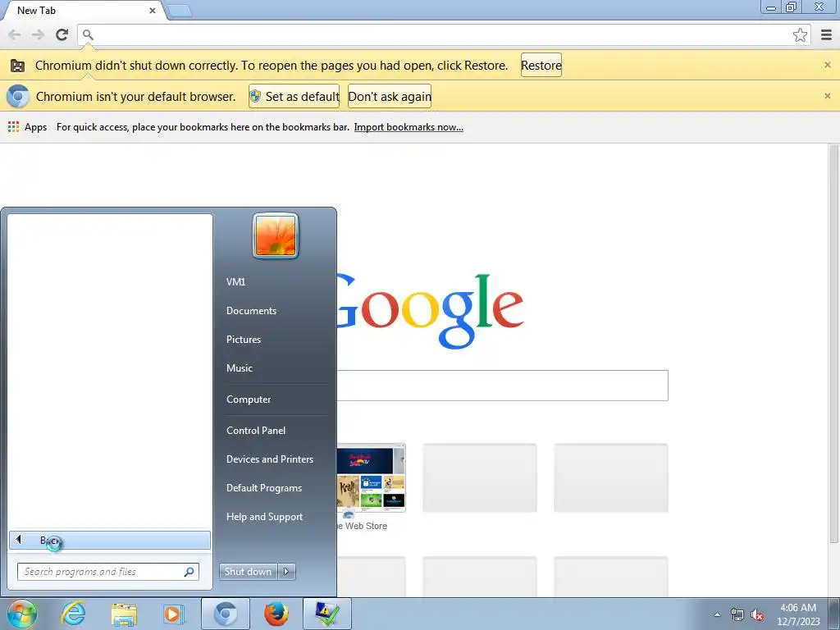
Task: Show hidden tray icons arrow
Action: tap(717, 614)
